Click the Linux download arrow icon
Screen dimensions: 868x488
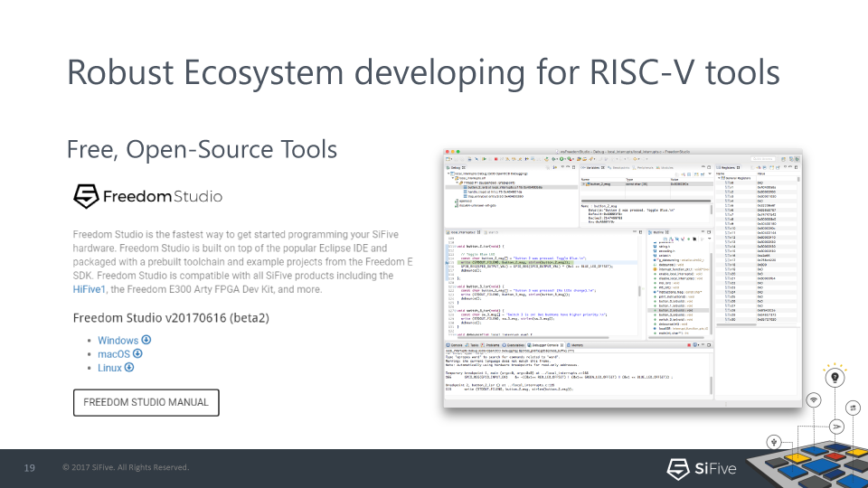129,367
